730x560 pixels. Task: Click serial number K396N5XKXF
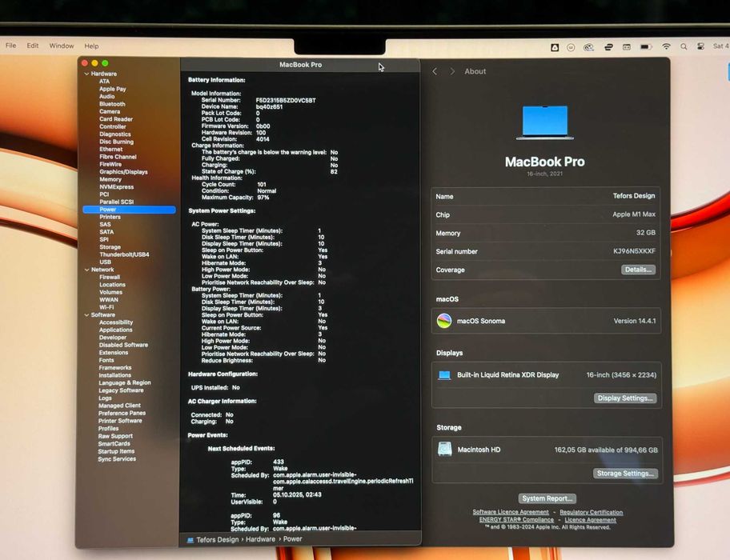pos(634,251)
